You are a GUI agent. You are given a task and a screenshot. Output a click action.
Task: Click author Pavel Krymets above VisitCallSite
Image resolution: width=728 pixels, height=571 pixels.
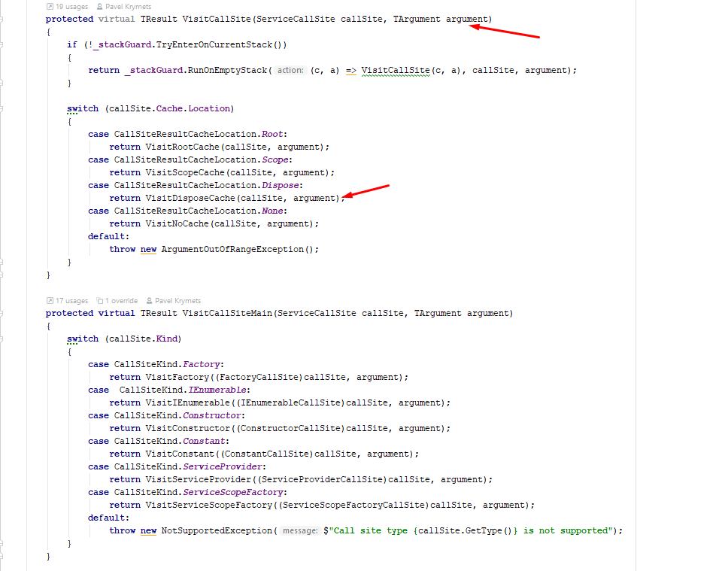click(x=128, y=7)
